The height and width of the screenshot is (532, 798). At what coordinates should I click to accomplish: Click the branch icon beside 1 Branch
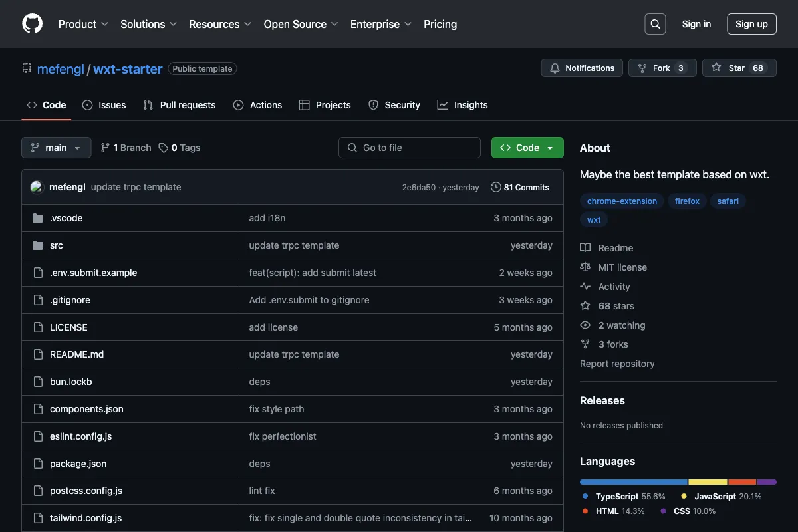[x=105, y=148]
